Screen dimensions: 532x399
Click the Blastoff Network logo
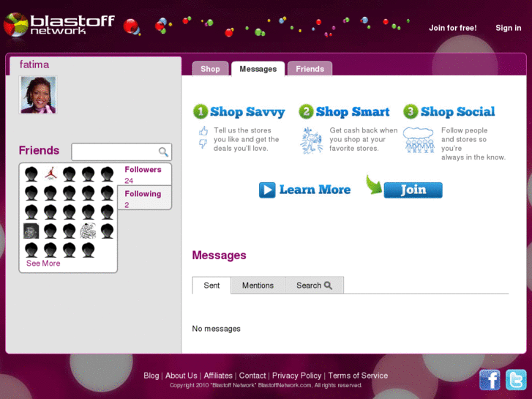(59, 24)
